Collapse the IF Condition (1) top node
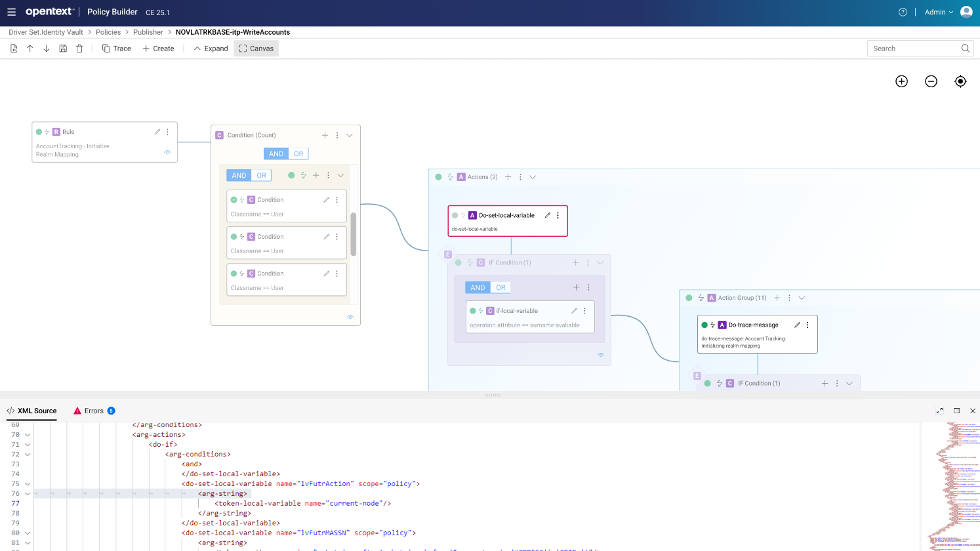The image size is (980, 551). pos(600,262)
